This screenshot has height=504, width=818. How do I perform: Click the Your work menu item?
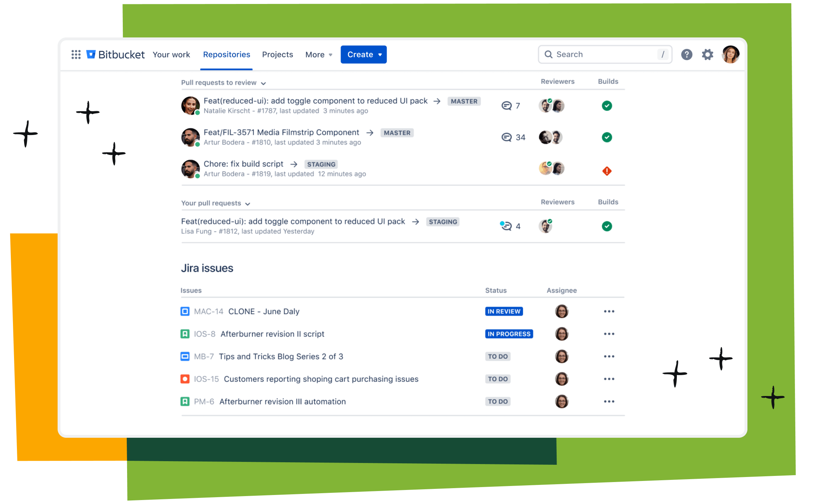click(x=171, y=54)
